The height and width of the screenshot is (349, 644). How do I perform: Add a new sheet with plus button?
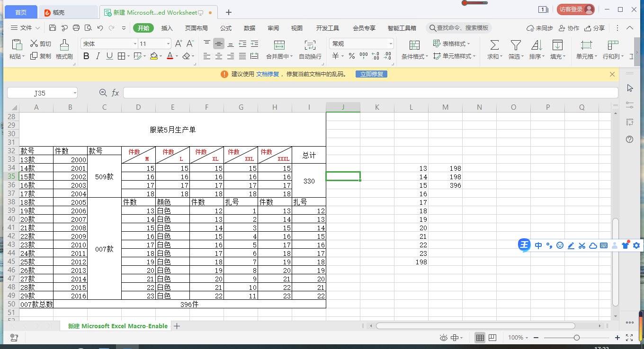click(x=177, y=326)
